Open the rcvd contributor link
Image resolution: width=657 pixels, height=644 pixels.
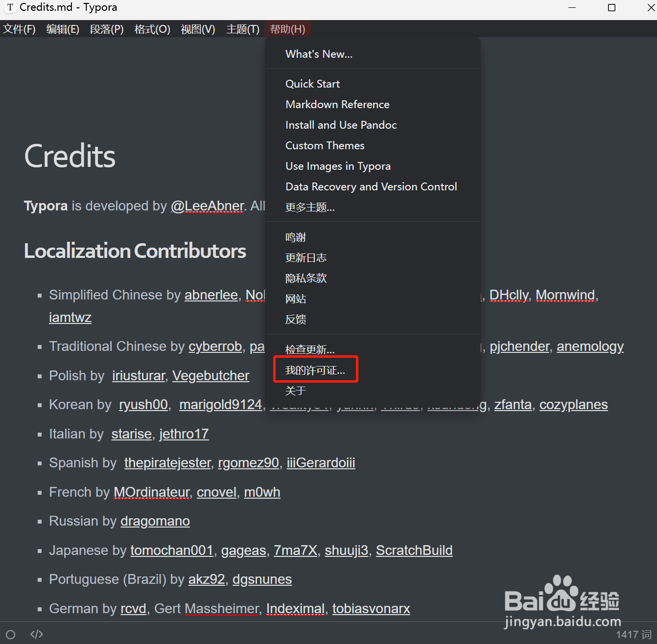[x=134, y=609]
